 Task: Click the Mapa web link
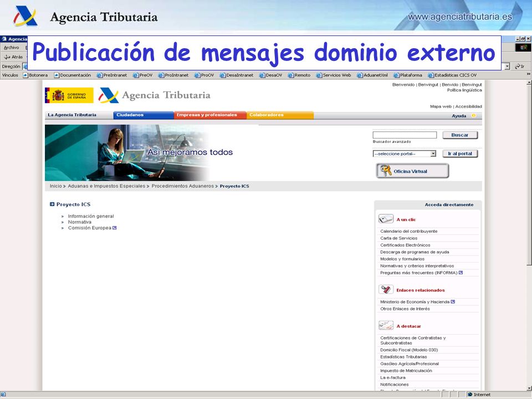441,106
